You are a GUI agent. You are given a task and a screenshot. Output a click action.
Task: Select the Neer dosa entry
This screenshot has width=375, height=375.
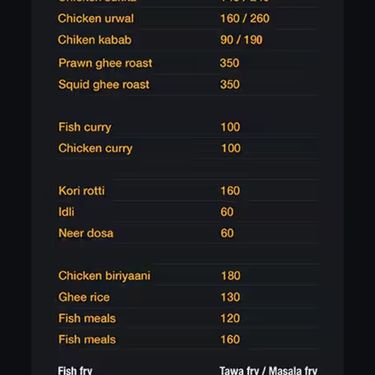pos(86,233)
